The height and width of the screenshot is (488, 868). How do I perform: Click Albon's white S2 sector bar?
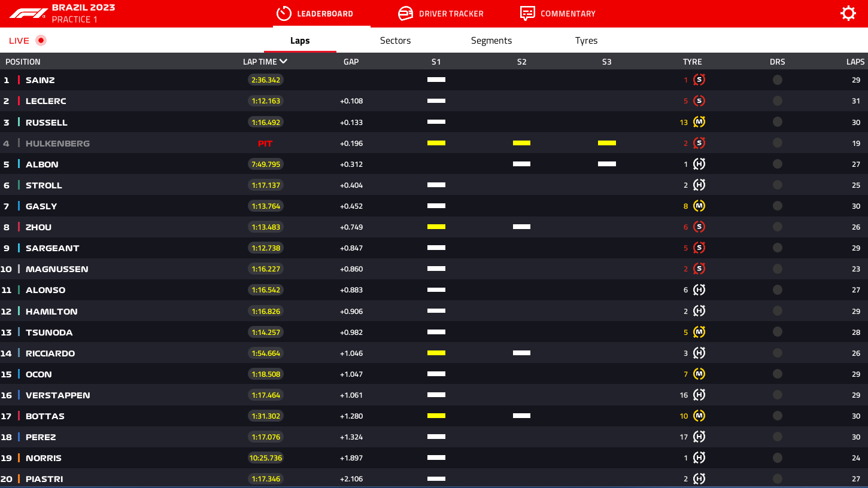(x=521, y=164)
